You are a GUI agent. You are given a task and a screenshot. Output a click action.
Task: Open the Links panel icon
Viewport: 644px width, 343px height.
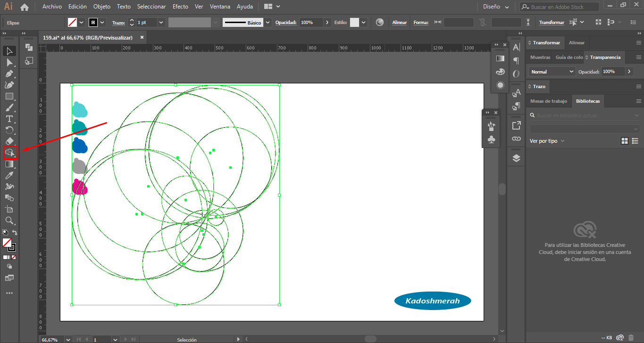516,139
